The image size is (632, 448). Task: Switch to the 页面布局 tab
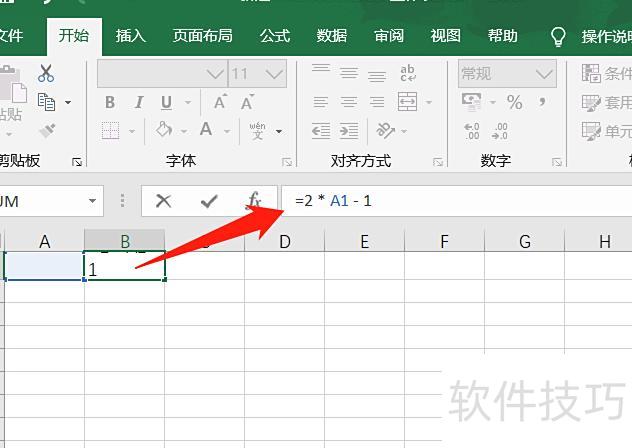202,36
